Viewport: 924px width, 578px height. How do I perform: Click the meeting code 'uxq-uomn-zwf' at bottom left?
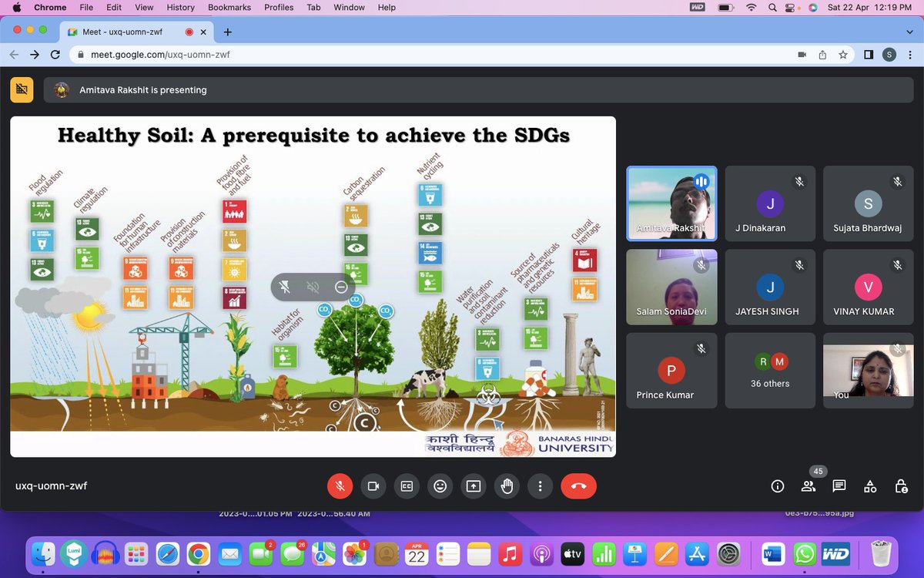click(51, 486)
